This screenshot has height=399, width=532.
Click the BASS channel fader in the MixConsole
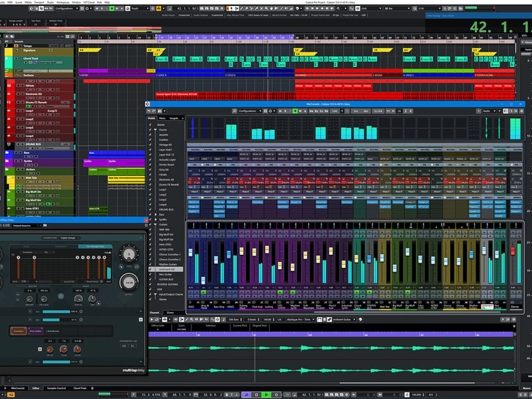tap(191, 252)
